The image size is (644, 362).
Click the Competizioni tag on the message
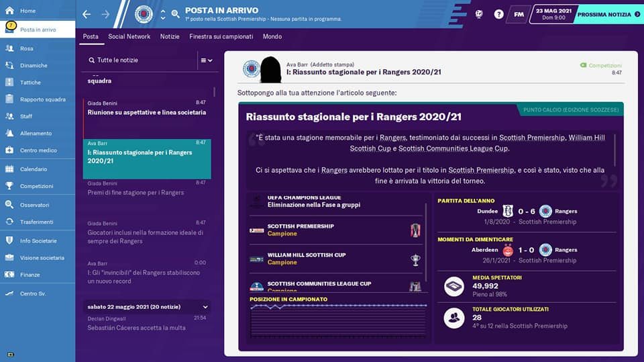point(601,65)
